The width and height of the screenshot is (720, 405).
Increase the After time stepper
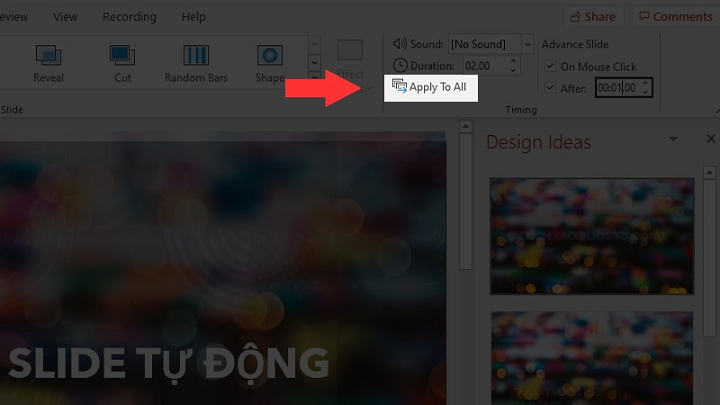(x=645, y=83)
